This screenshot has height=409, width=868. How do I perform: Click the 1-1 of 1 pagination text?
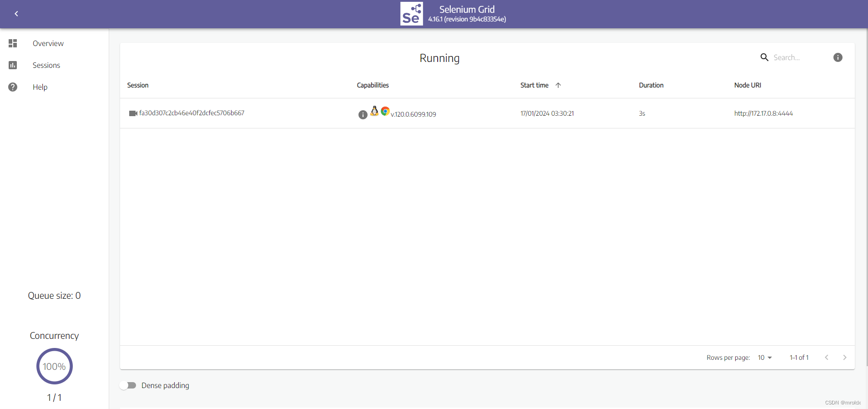[x=799, y=358]
